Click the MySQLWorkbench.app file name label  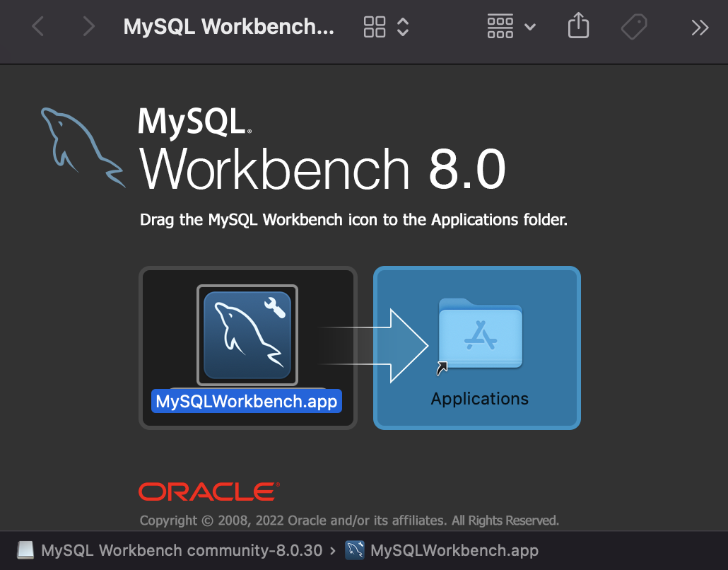click(x=247, y=402)
